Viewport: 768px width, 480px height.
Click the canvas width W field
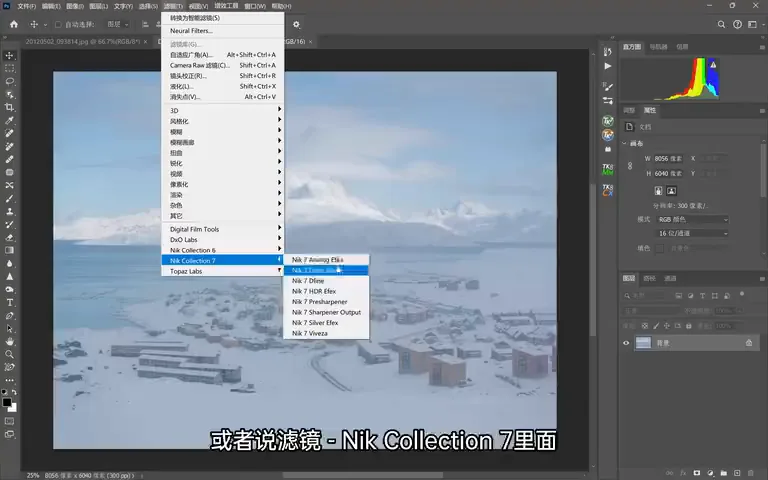click(x=668, y=158)
